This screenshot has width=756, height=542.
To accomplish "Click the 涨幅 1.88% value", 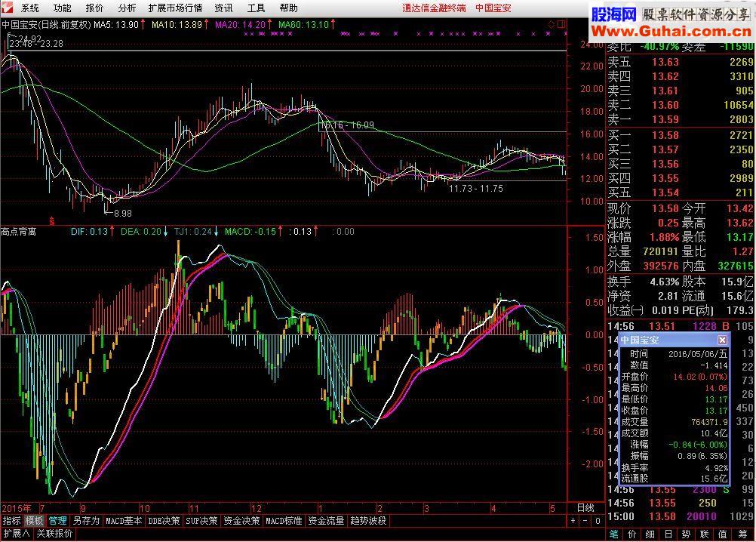I will pyautogui.click(x=665, y=237).
